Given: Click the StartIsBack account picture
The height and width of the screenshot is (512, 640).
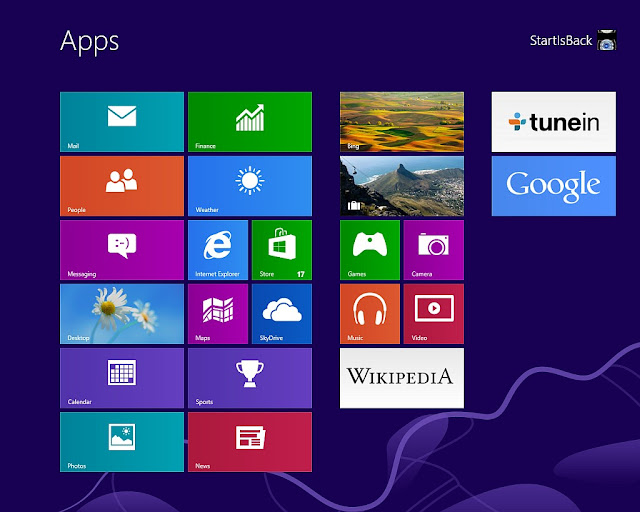Looking at the screenshot, I should (607, 40).
